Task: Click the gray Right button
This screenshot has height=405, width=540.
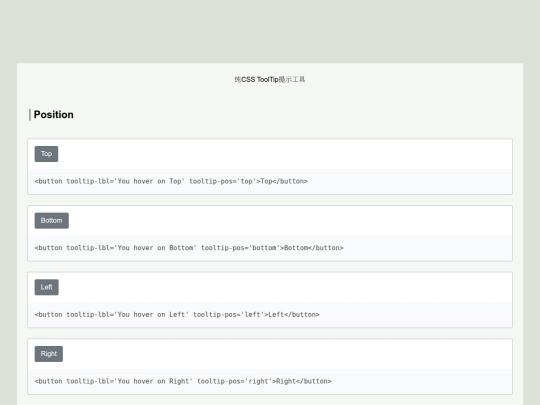Action: tap(49, 354)
